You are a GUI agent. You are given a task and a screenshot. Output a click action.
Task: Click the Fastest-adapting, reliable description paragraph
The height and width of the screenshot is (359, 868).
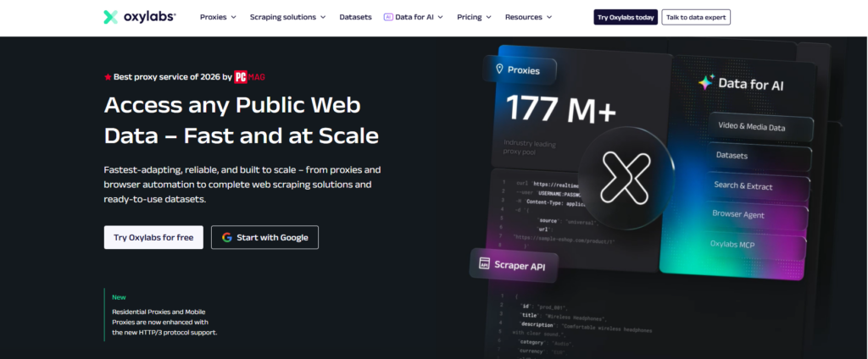[242, 185]
